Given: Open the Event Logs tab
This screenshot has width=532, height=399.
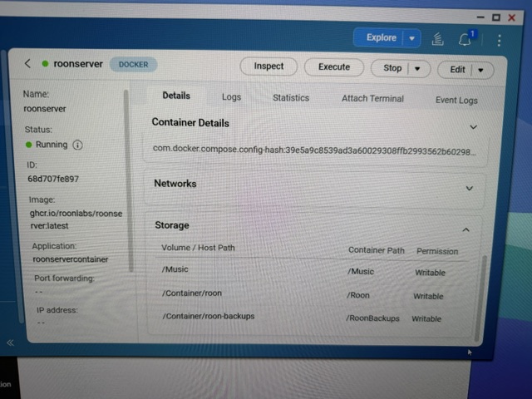Looking at the screenshot, I should (x=456, y=101).
